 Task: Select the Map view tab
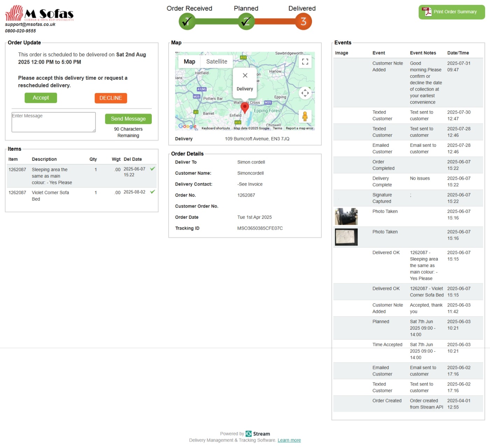(x=189, y=62)
